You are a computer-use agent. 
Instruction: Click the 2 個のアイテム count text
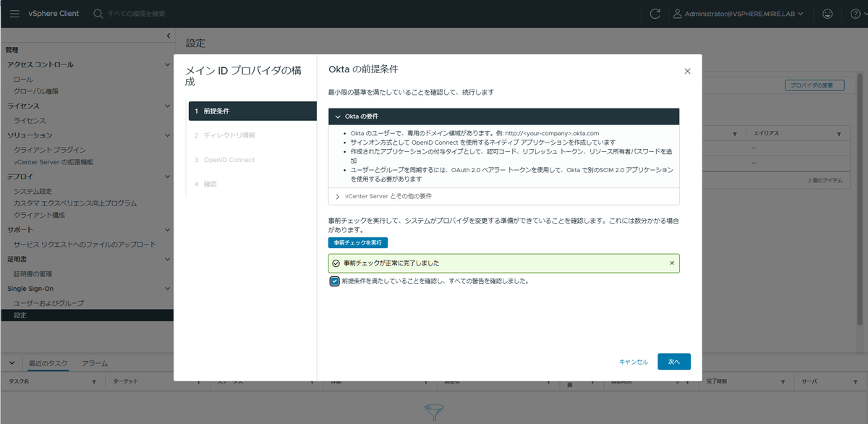point(825,179)
